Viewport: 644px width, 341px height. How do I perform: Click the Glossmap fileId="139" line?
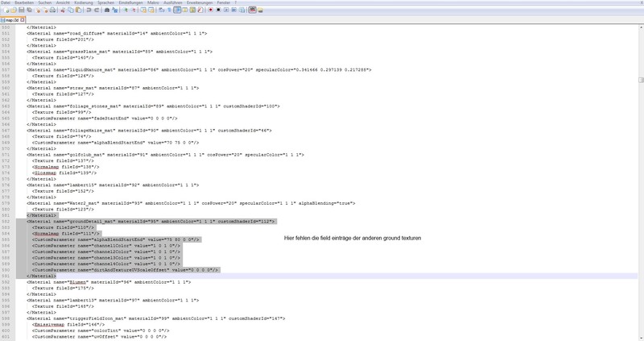pyautogui.click(x=64, y=173)
